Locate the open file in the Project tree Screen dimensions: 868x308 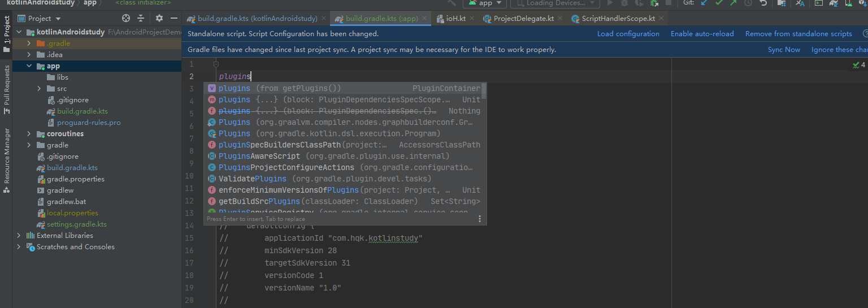(x=125, y=18)
